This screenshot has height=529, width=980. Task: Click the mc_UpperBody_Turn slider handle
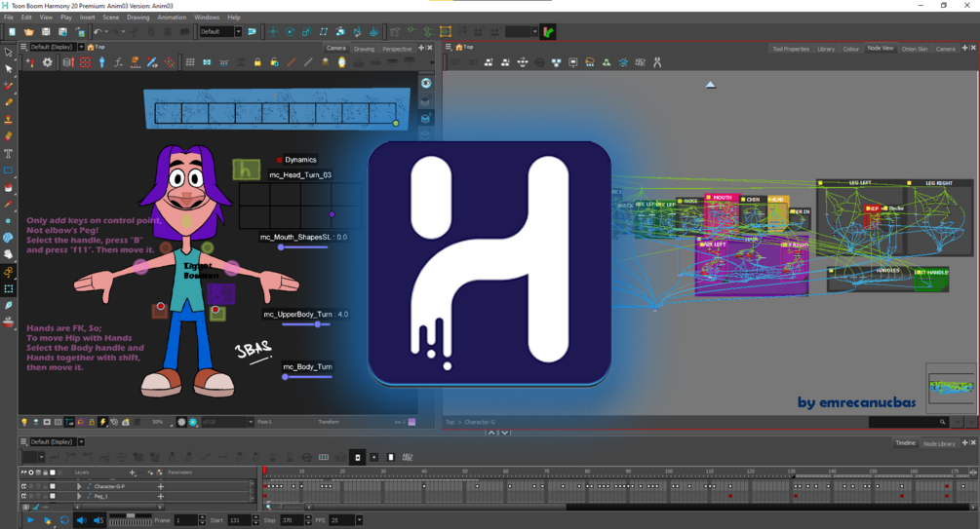(318, 324)
